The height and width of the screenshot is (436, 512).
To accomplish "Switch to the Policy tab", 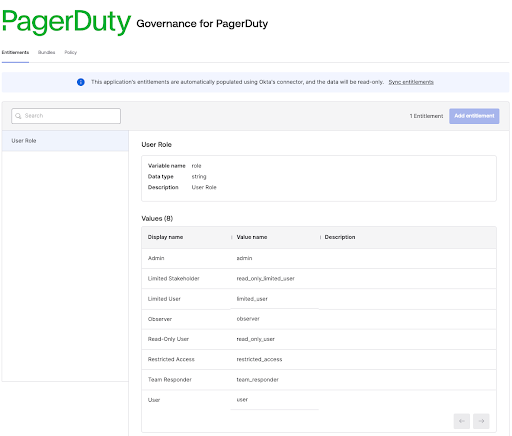I will tap(71, 52).
